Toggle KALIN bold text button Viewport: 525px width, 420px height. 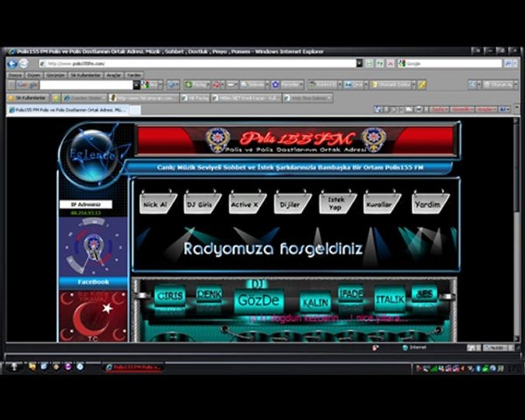coord(316,302)
